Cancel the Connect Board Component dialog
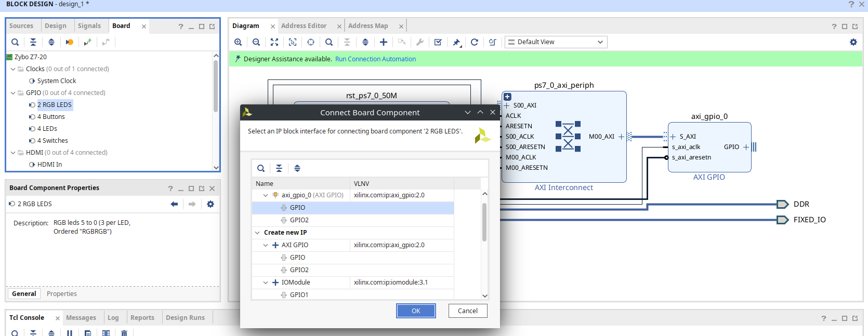The image size is (868, 336). 468,311
